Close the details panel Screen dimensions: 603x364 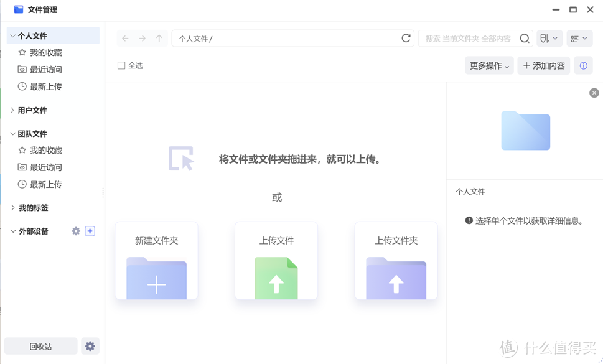(594, 93)
